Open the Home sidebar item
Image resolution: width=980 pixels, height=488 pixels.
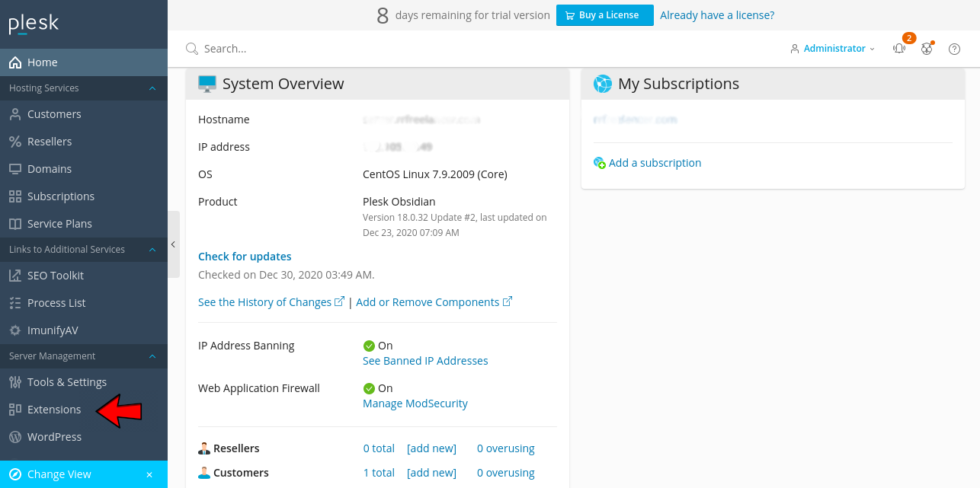(84, 62)
